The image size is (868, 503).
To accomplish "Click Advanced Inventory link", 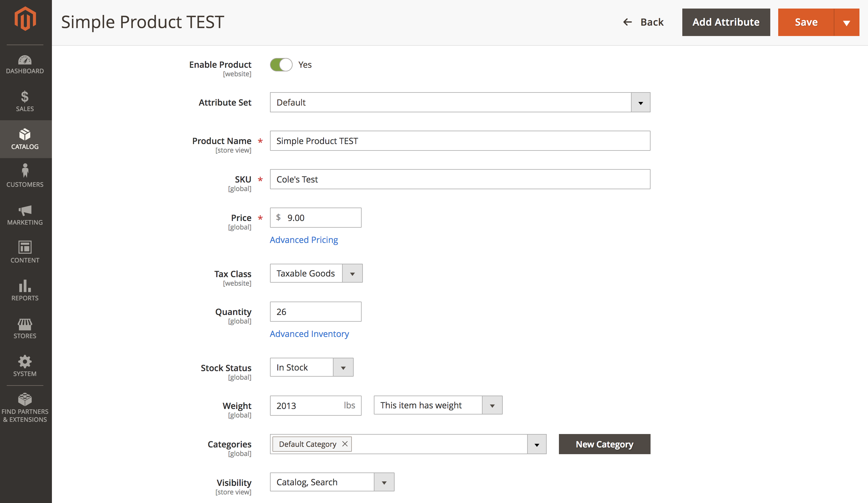I will point(309,333).
